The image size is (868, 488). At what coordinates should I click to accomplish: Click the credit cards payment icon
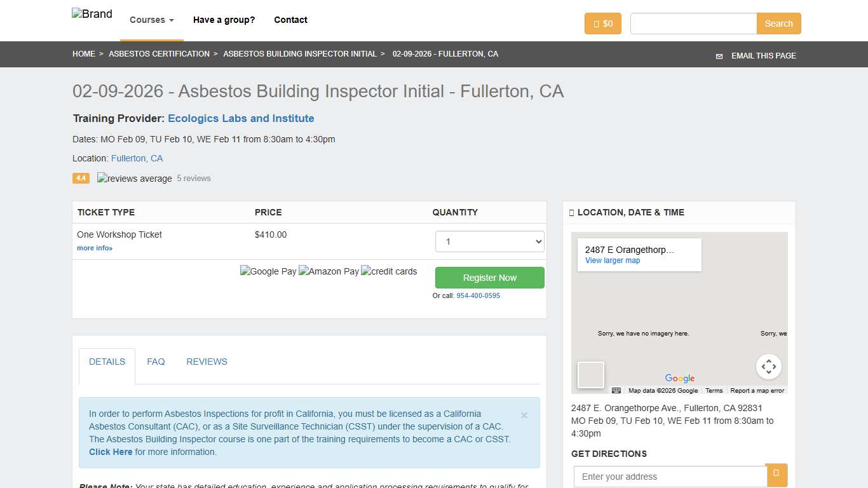pyautogui.click(x=388, y=271)
